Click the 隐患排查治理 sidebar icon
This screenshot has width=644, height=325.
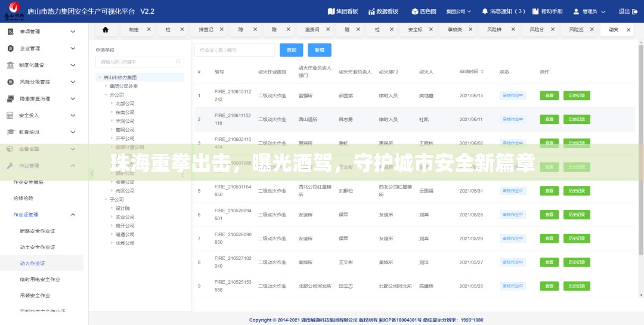pyautogui.click(x=10, y=98)
